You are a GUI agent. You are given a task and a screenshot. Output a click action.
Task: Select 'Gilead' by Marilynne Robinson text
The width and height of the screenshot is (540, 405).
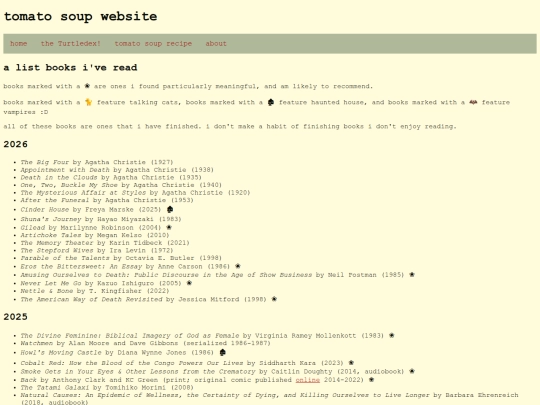(91, 228)
